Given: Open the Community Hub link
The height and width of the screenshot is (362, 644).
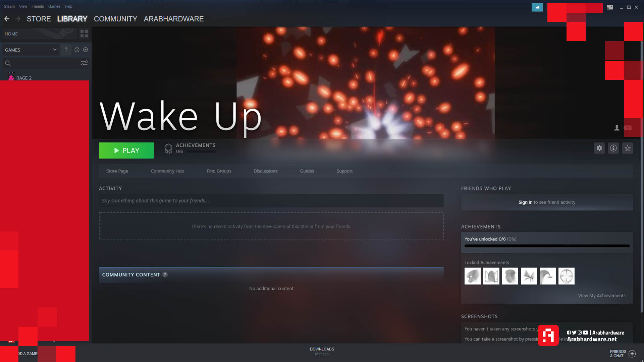Looking at the screenshot, I should (167, 171).
